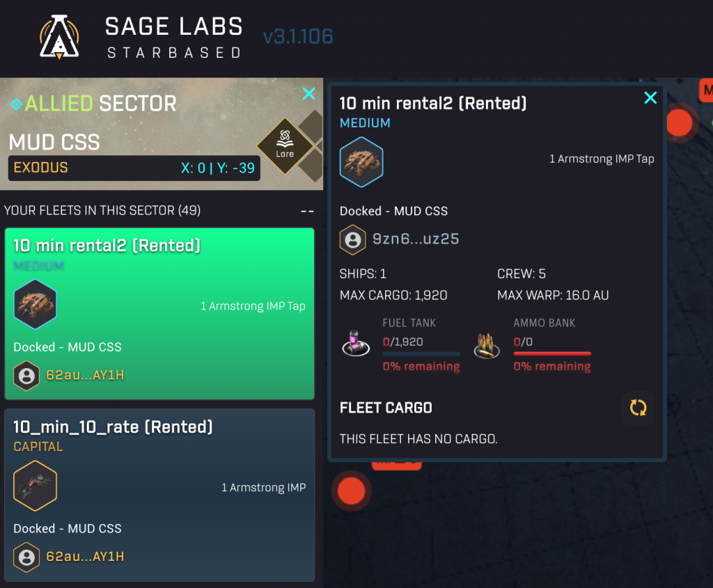
Task: Click ship icon on 10_min_10_rate card
Action: click(35, 486)
